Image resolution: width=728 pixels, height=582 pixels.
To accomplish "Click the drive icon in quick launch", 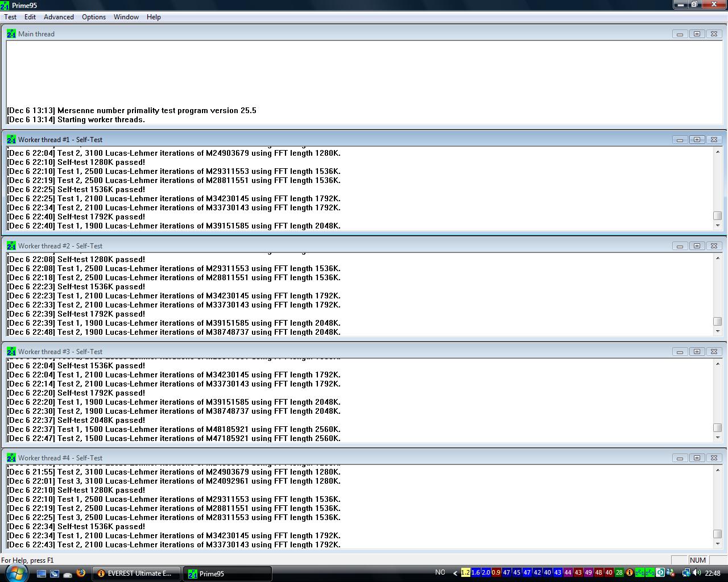I will coord(68,574).
